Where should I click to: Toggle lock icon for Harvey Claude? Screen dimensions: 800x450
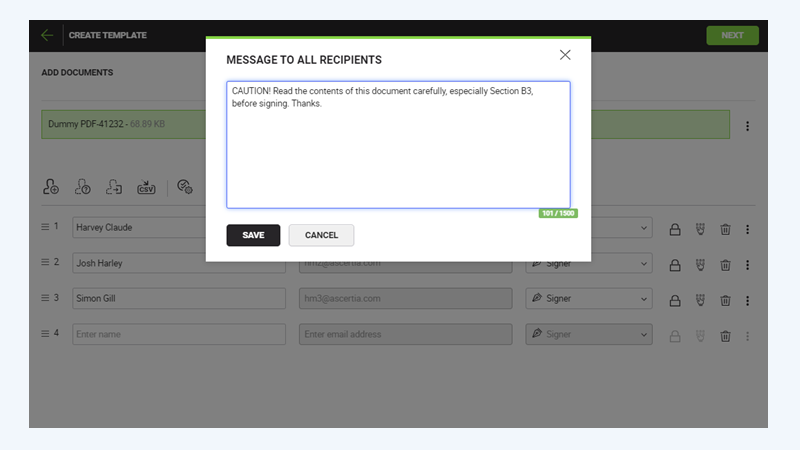point(675,229)
